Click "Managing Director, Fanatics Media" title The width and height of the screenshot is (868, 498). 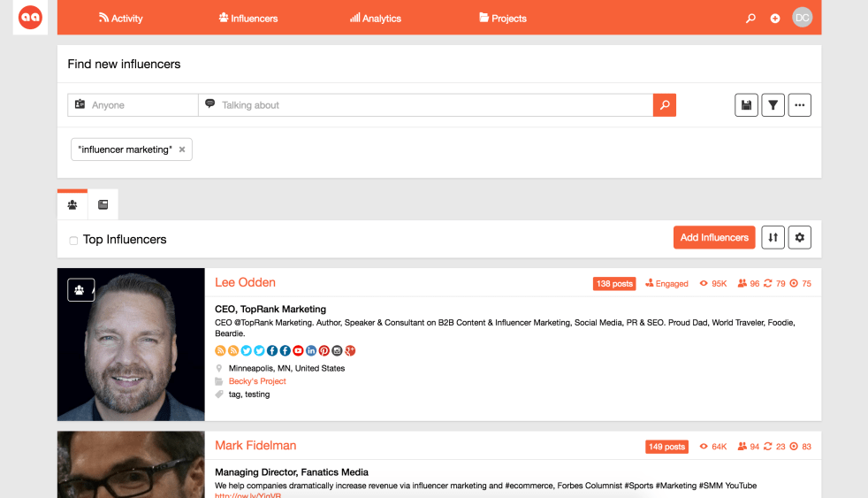[292, 472]
